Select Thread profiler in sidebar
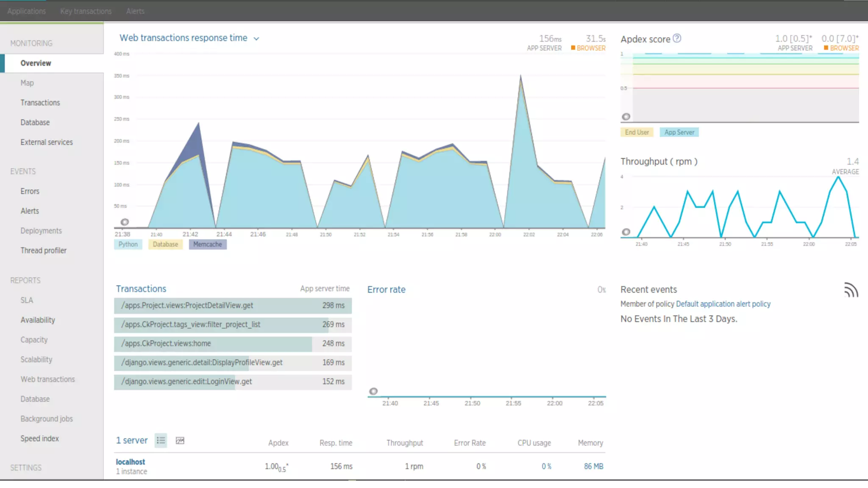The height and width of the screenshot is (488, 868). point(44,250)
